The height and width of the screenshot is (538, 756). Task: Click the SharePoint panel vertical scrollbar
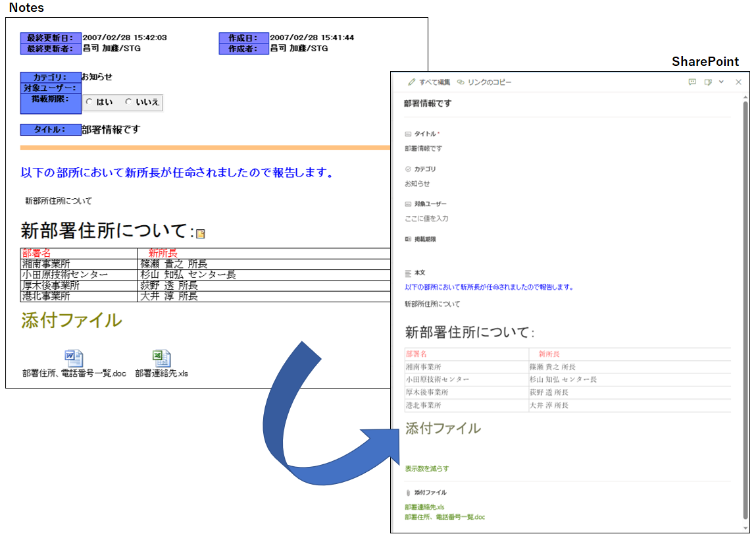pyautogui.click(x=746, y=309)
